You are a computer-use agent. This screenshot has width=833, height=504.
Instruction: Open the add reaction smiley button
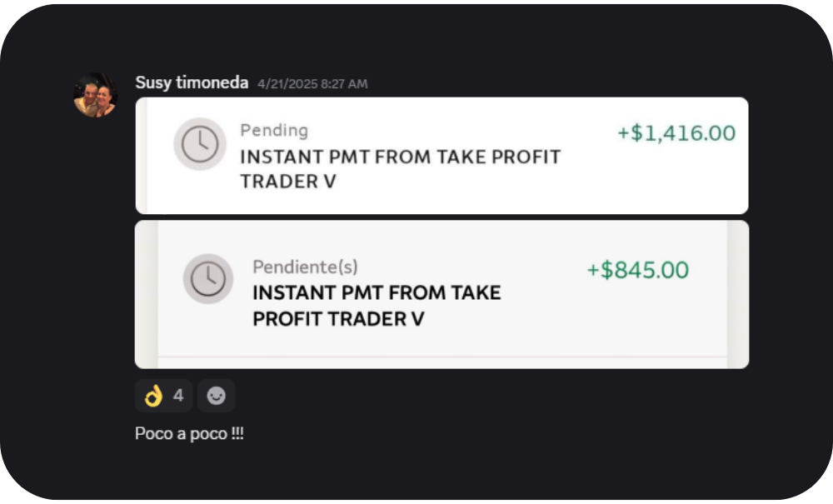(216, 396)
